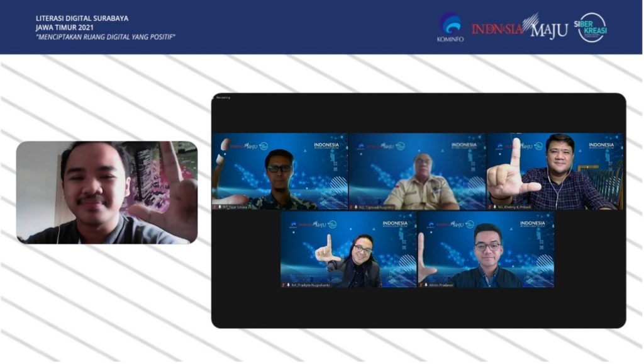
Task: Click the Indonesia Maju logo in header
Action: [519, 28]
